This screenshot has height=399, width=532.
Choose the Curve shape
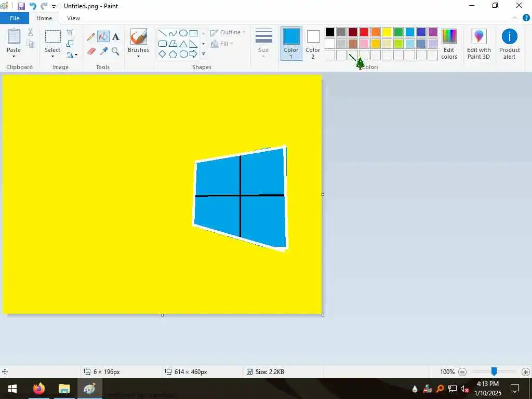click(173, 33)
